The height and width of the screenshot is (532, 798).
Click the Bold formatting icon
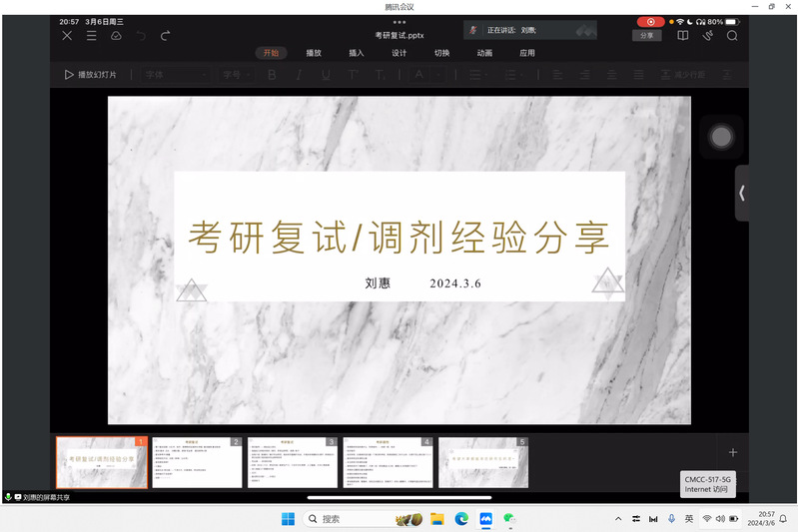[272, 75]
